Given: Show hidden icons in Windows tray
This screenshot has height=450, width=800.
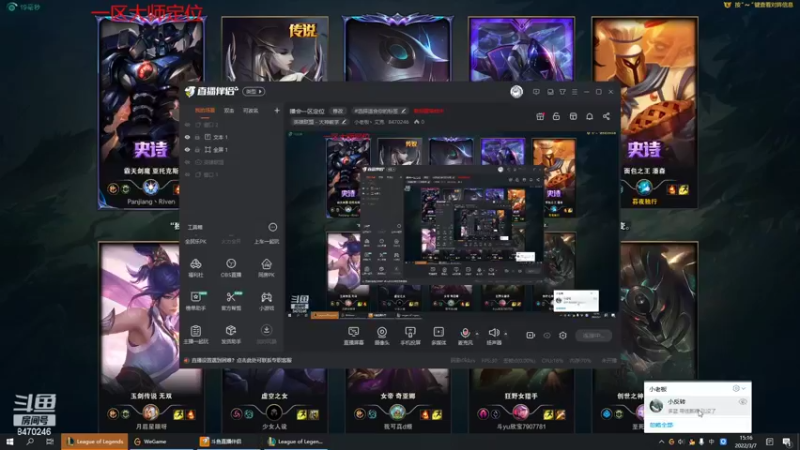Looking at the screenshot, I should coord(661,442).
